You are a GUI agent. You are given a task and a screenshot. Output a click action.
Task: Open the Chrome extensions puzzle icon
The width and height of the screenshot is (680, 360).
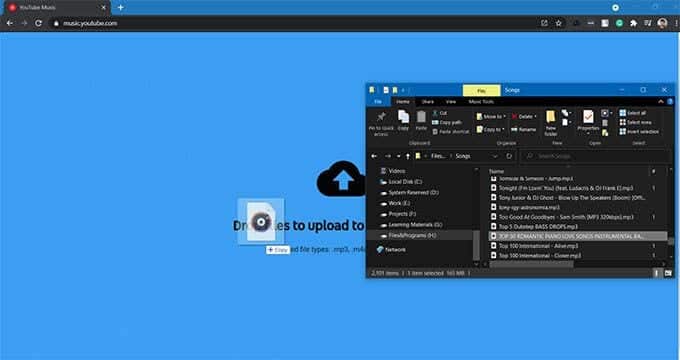point(634,23)
